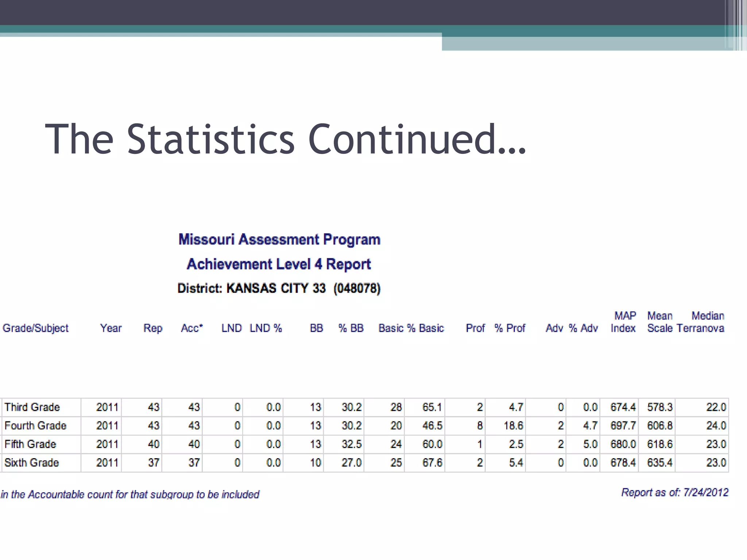Viewport: 747px width, 560px height.
Task: Click the Third Grade Median Terranova value 22.0
Action: (716, 407)
